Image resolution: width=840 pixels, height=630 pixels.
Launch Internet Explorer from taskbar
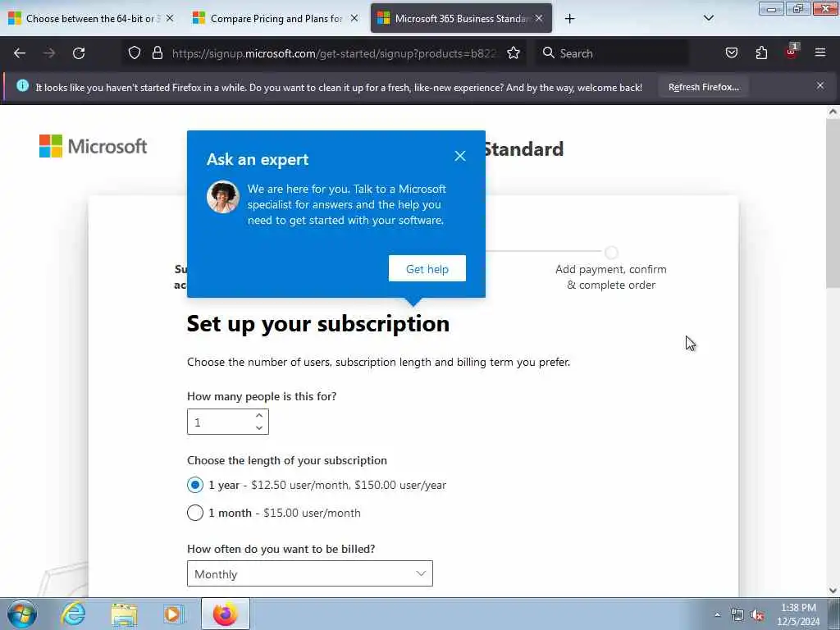click(73, 614)
